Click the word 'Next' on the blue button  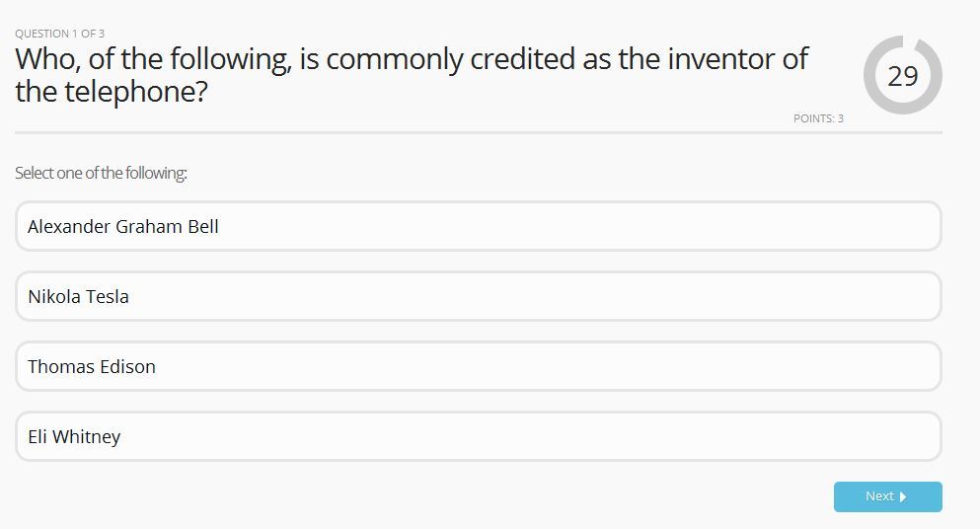point(878,496)
